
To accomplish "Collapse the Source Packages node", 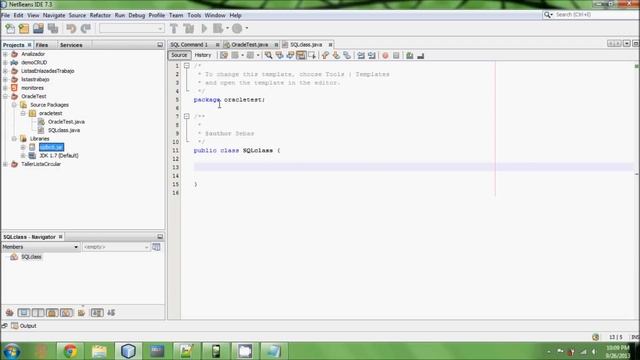I will pos(14,105).
